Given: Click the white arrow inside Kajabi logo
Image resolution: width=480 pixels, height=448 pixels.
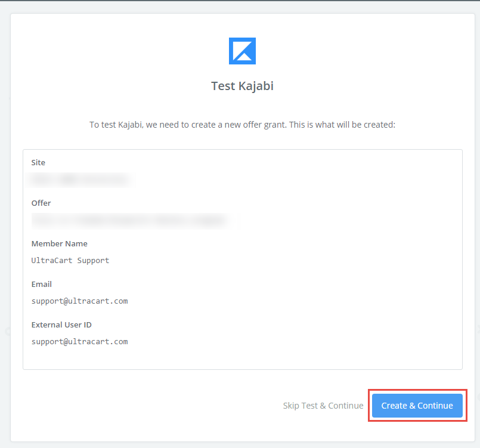Looking at the screenshot, I should tap(243, 51).
